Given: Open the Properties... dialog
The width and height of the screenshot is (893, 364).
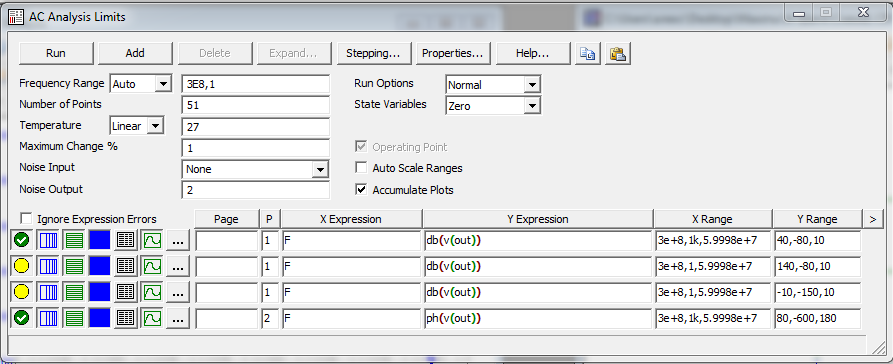Looking at the screenshot, I should click(x=453, y=54).
